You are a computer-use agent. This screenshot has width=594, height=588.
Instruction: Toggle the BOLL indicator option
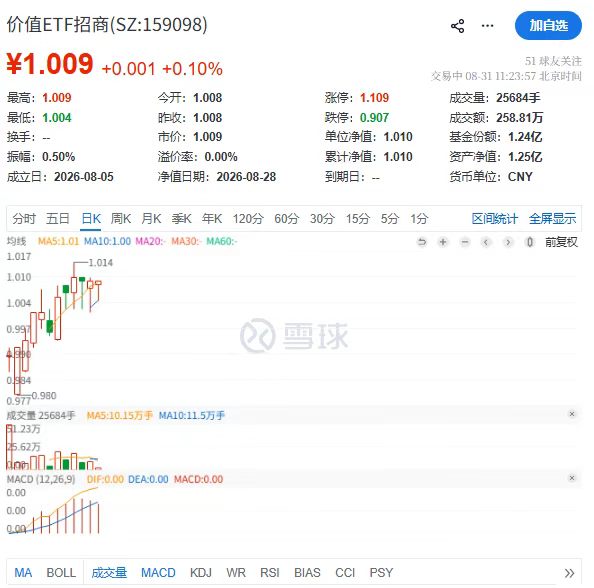pos(61,572)
